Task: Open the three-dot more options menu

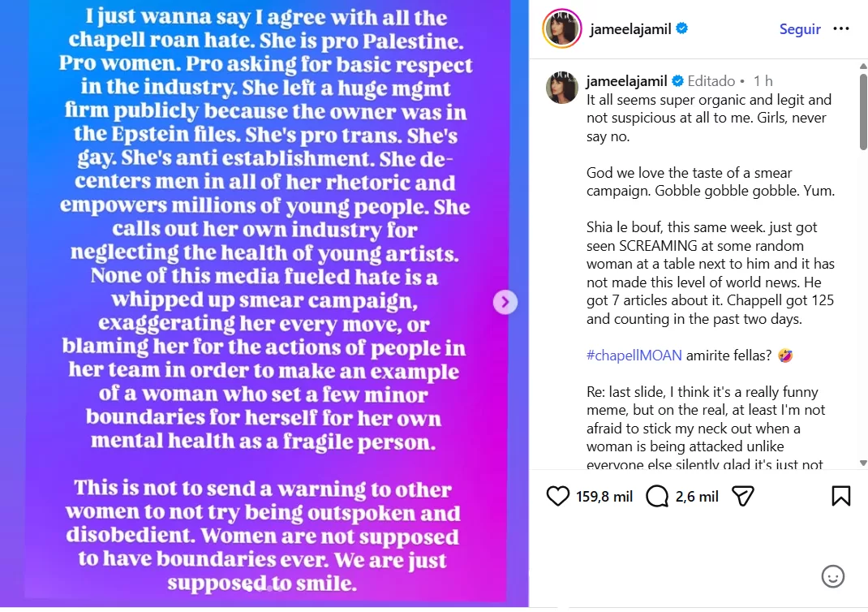Action: pyautogui.click(x=841, y=29)
